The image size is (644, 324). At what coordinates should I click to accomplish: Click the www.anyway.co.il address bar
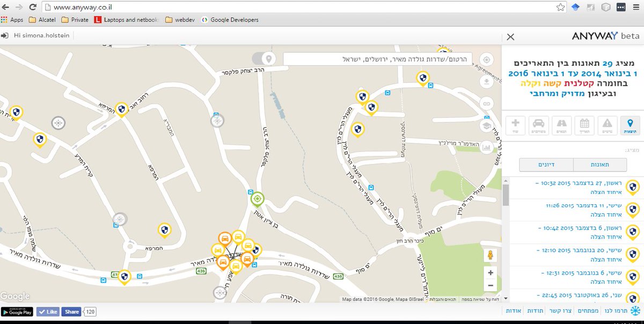298,8
